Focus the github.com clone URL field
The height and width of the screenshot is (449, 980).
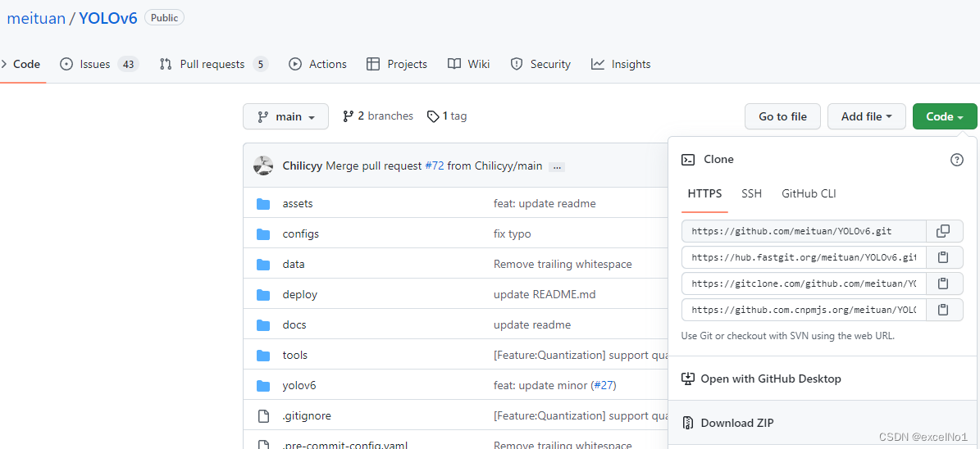(x=804, y=231)
